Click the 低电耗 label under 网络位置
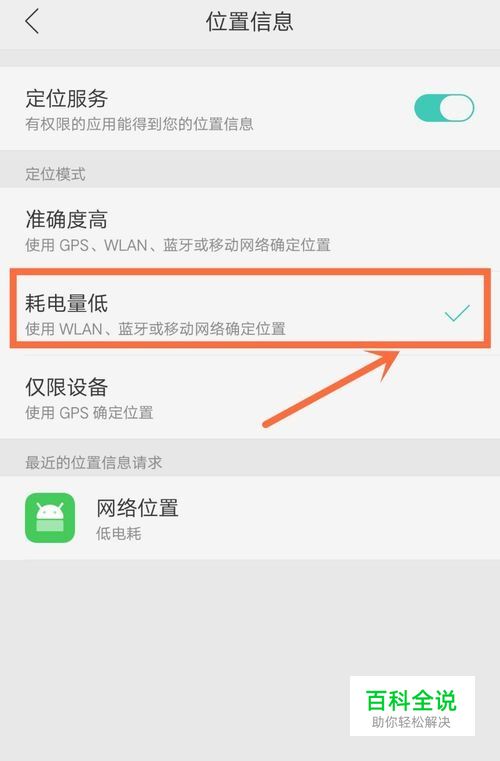The width and height of the screenshot is (500, 761). 118,534
